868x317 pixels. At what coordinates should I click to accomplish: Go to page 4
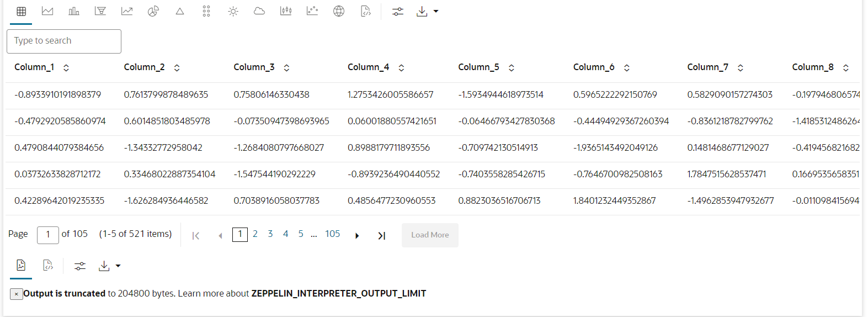click(285, 234)
